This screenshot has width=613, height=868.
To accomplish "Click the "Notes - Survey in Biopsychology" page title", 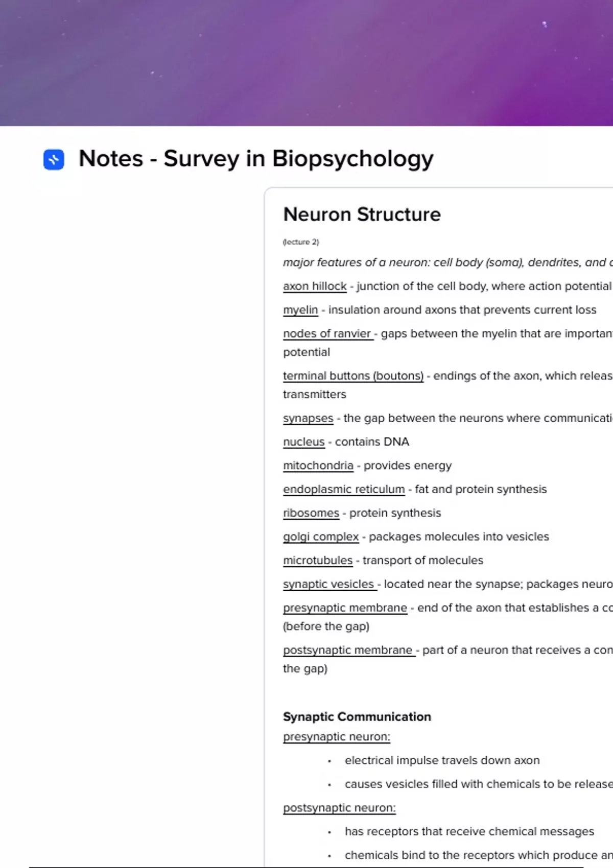I will pyautogui.click(x=256, y=158).
